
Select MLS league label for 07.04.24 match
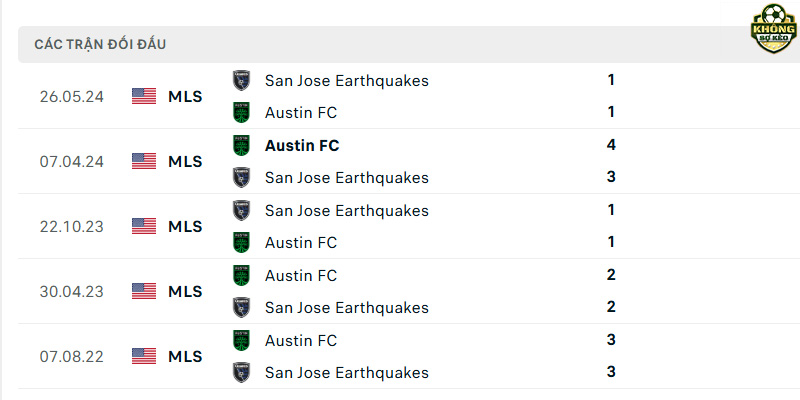pos(185,162)
